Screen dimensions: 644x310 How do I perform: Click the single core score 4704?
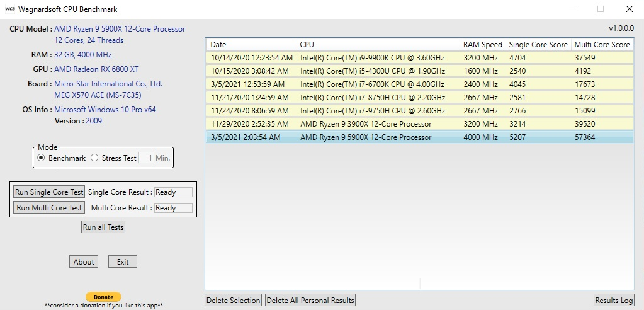coord(517,57)
